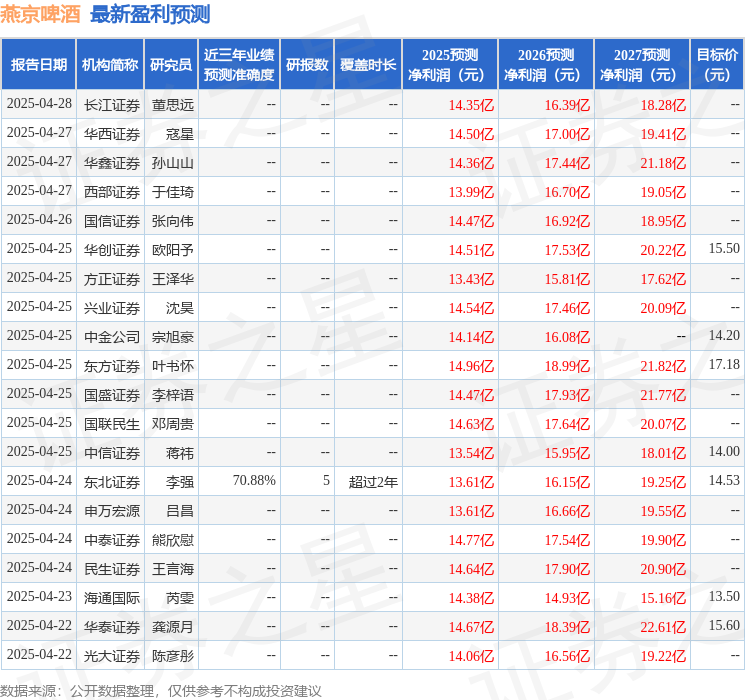Click analyst name 宗旭豪

pos(172,337)
